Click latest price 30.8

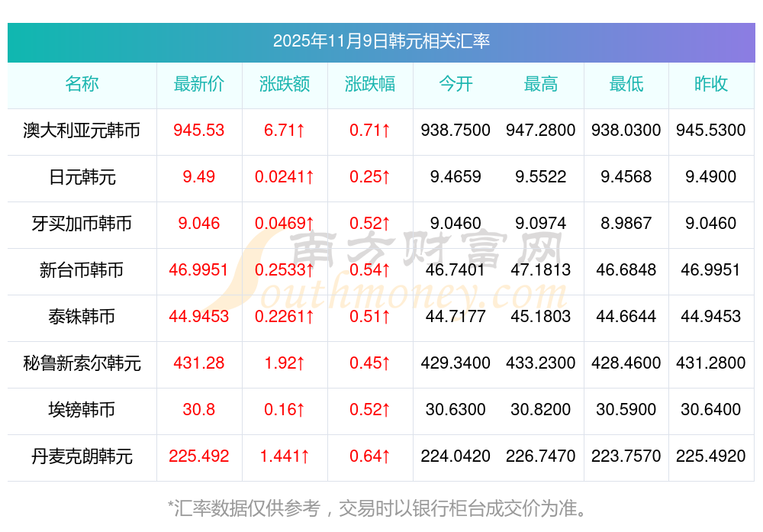tap(199, 409)
